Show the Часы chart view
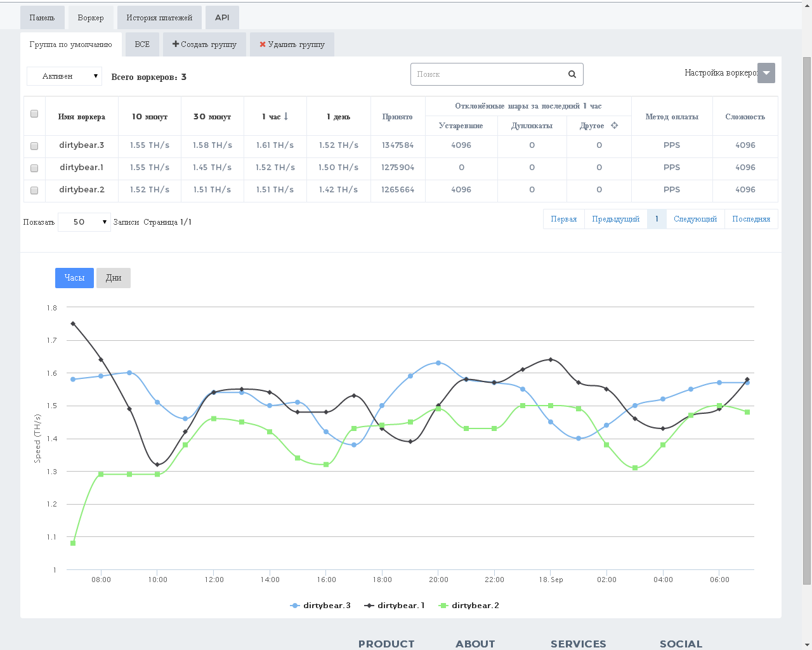 74,278
